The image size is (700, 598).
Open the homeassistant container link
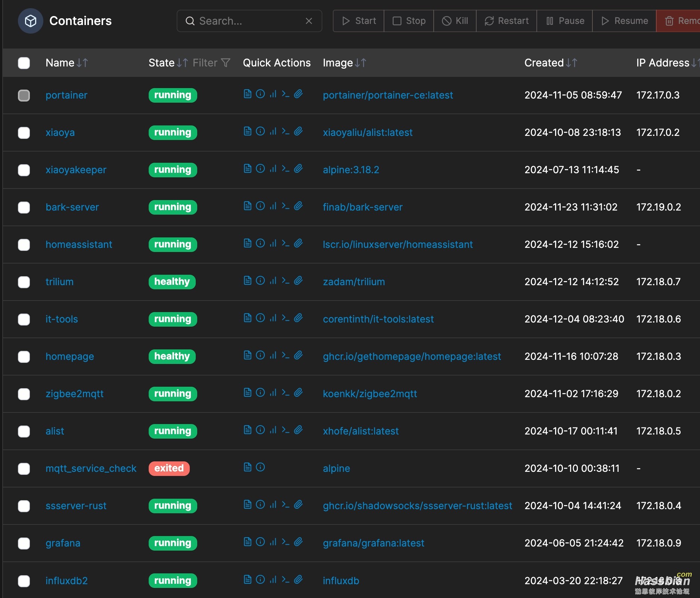[x=79, y=245]
